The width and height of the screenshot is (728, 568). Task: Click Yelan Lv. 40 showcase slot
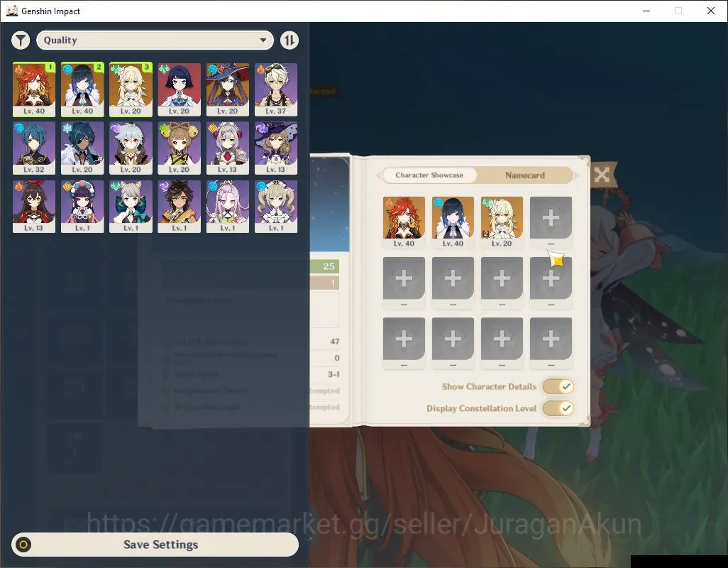tap(453, 222)
